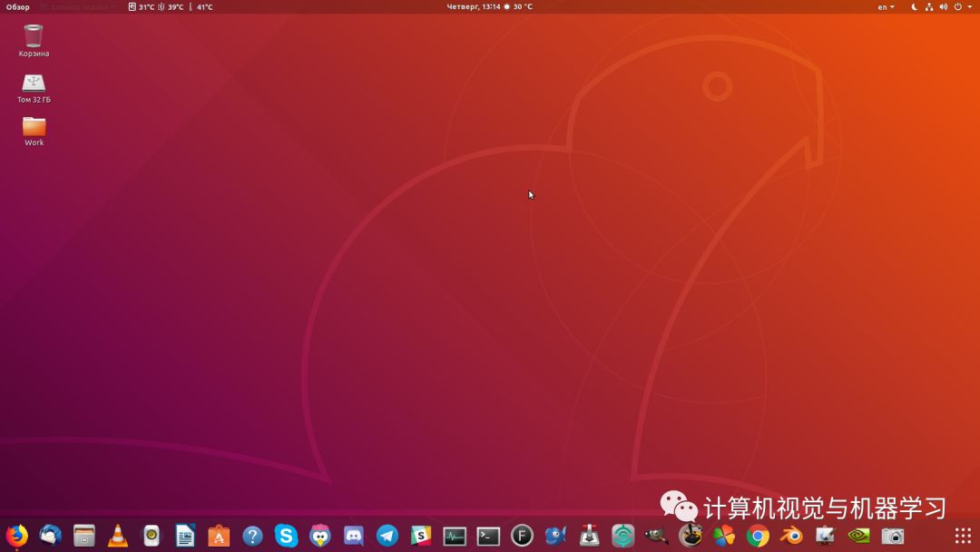Open Telegram messenger

387,536
